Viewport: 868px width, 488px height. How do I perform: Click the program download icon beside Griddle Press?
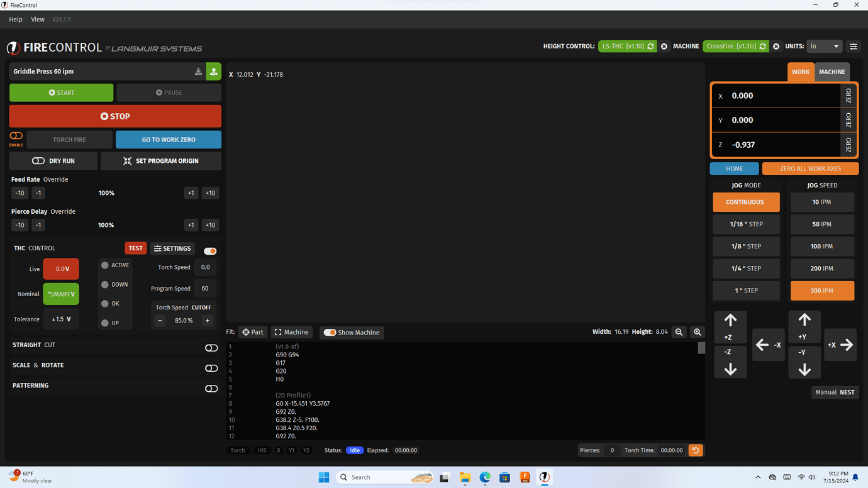(198, 71)
